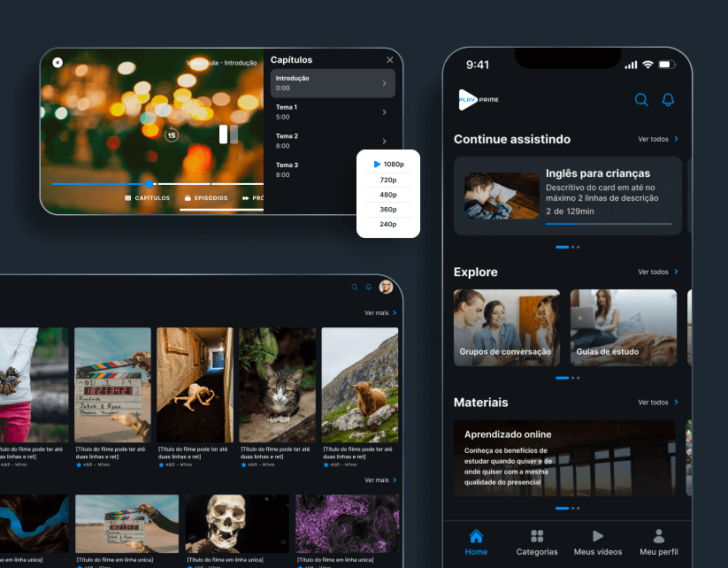Click Ver mais above the poster row
The image size is (728, 568).
380,313
